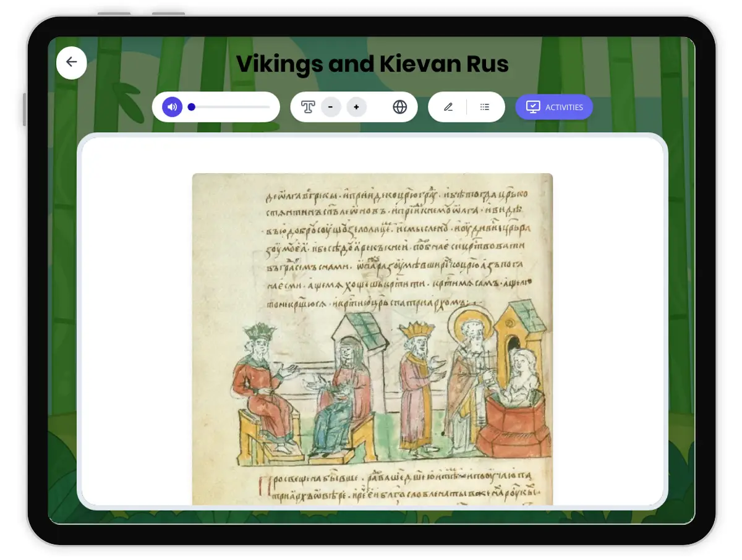Increase text size with the plus button
Viewport: 742px width, 560px height.
[356, 107]
